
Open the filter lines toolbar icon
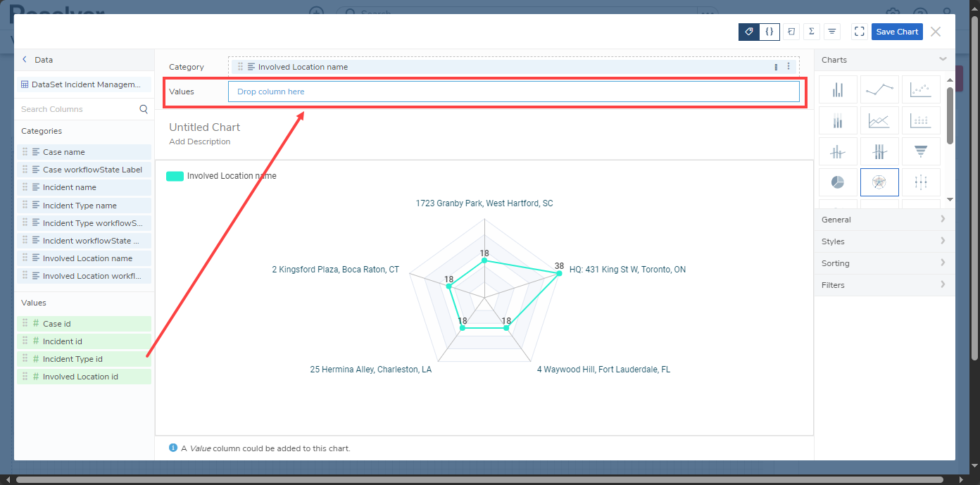click(x=832, y=32)
